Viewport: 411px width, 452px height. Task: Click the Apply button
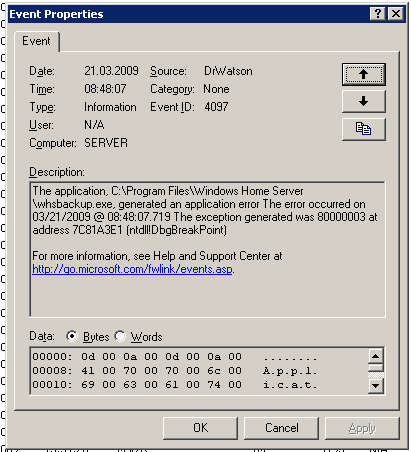362,428
